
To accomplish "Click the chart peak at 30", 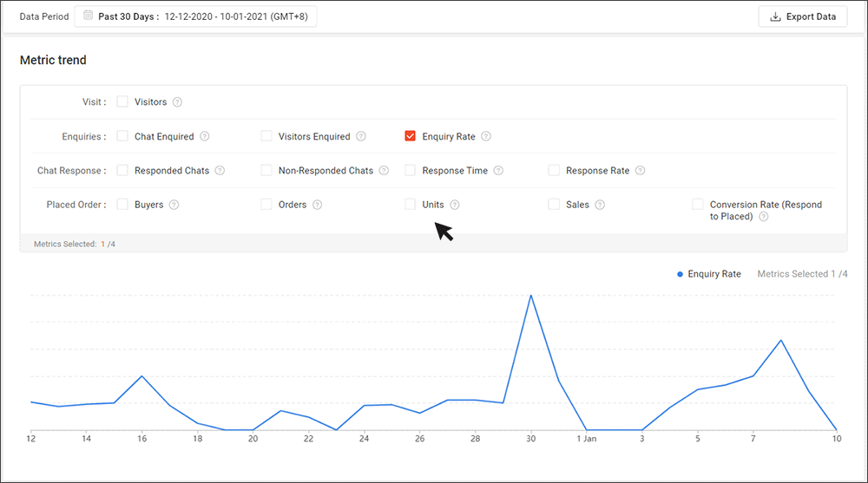I will (x=531, y=296).
